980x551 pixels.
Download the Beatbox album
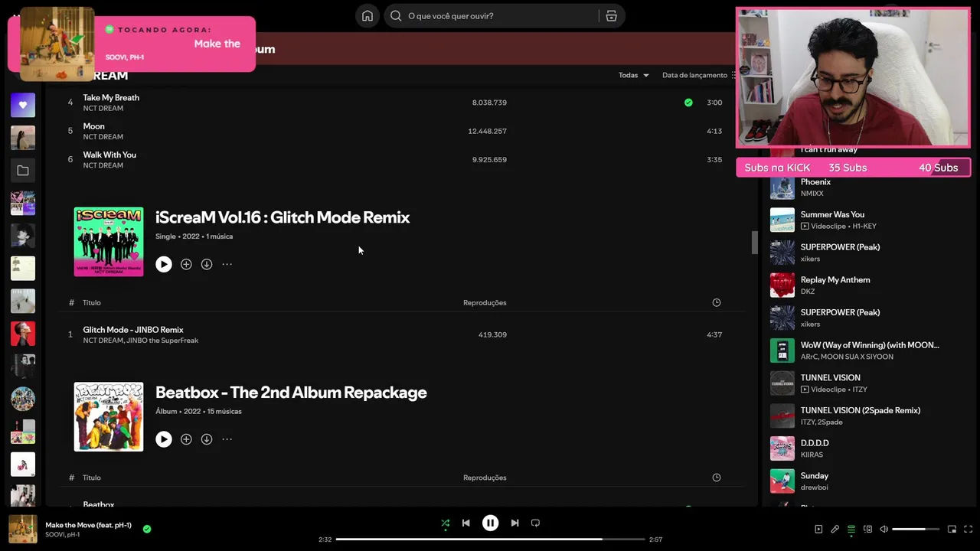[207, 439]
